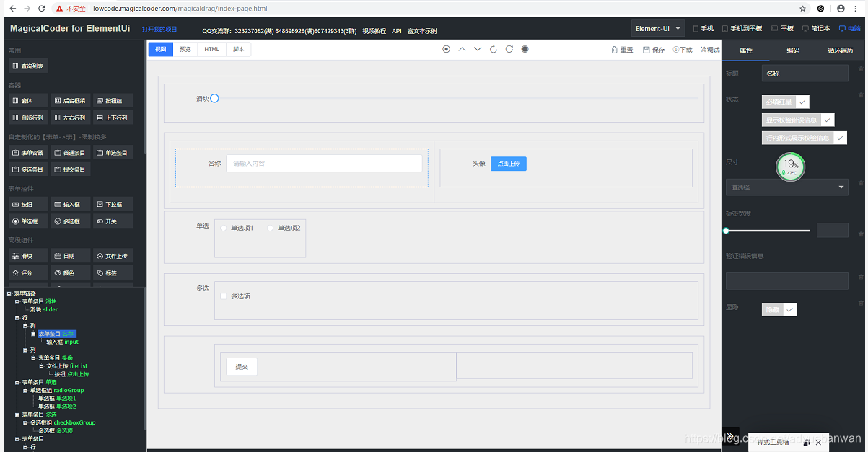The height and width of the screenshot is (452, 868).
Task: Open the Element-UI framework dropdown
Action: pos(657,29)
